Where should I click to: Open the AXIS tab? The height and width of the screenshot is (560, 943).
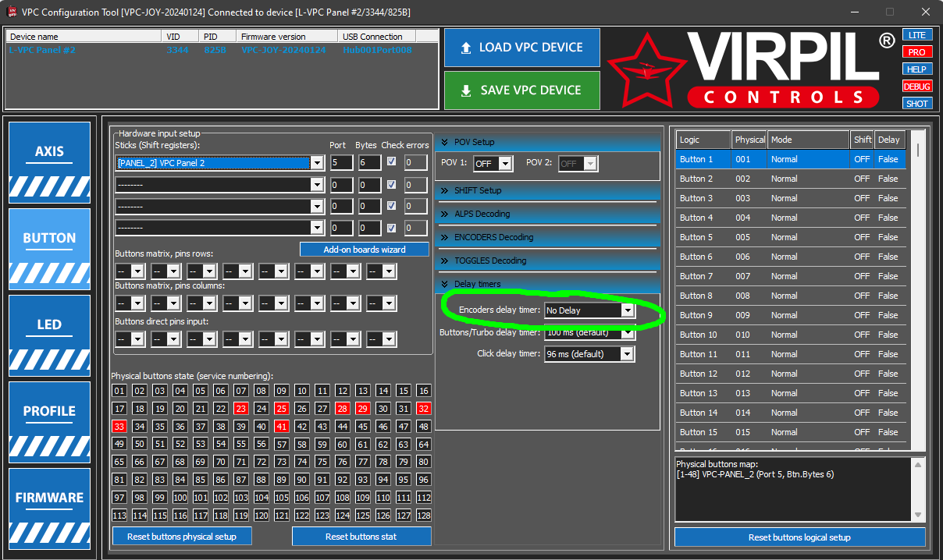[x=49, y=161]
